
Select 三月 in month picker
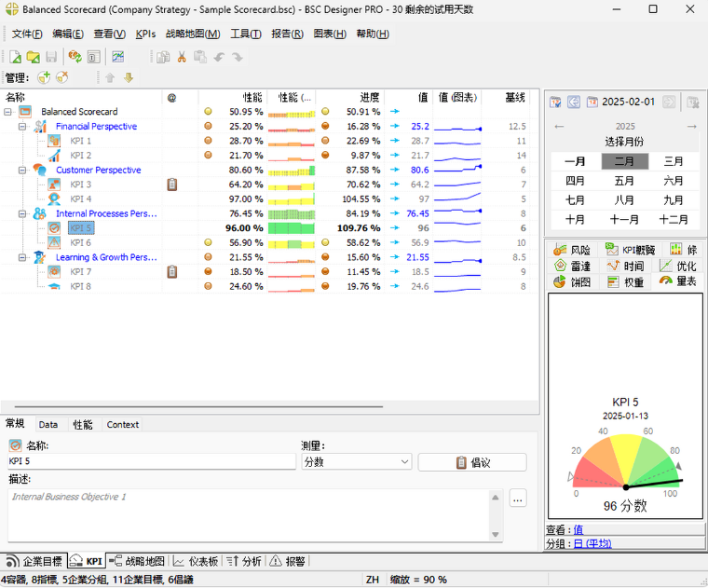pyautogui.click(x=674, y=161)
